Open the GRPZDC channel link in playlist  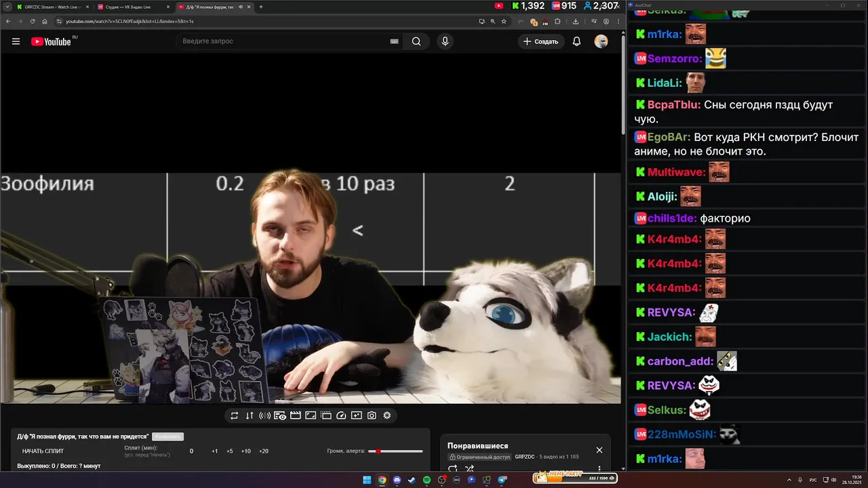pos(524,457)
